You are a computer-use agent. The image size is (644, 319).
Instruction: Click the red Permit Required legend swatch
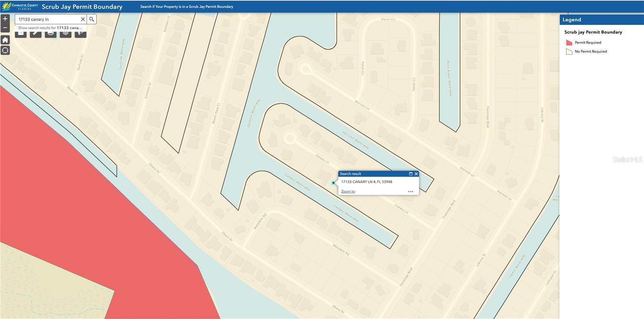click(569, 43)
